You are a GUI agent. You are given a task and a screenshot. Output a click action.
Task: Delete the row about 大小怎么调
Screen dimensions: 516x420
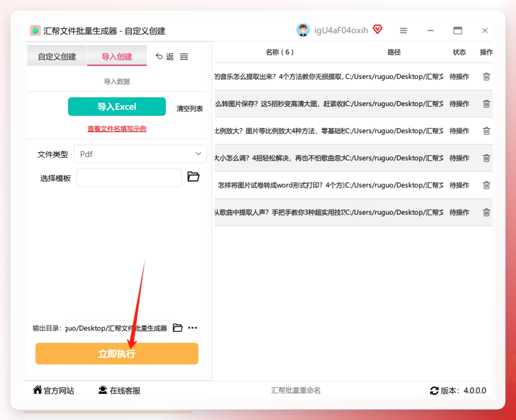click(x=486, y=158)
